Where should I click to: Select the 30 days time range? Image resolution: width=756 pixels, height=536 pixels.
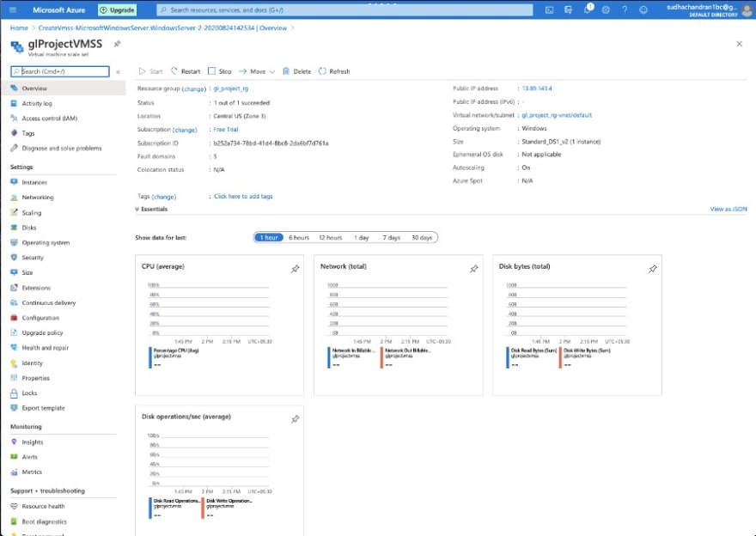pyautogui.click(x=422, y=238)
